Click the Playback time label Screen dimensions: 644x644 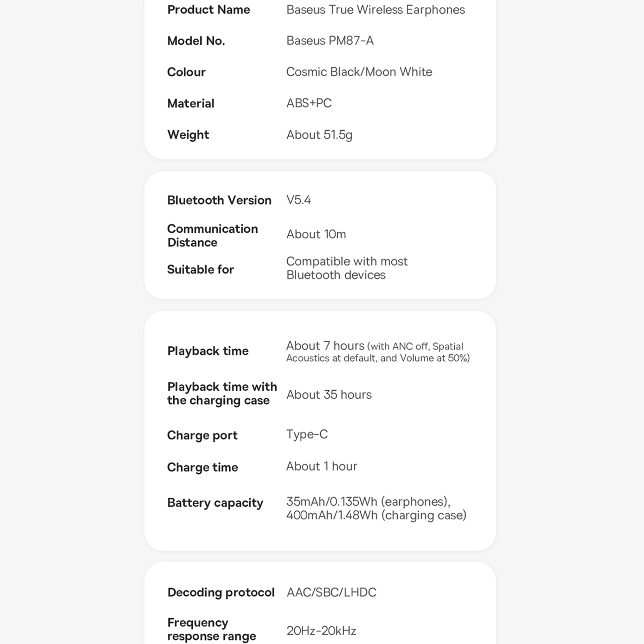pos(208,351)
